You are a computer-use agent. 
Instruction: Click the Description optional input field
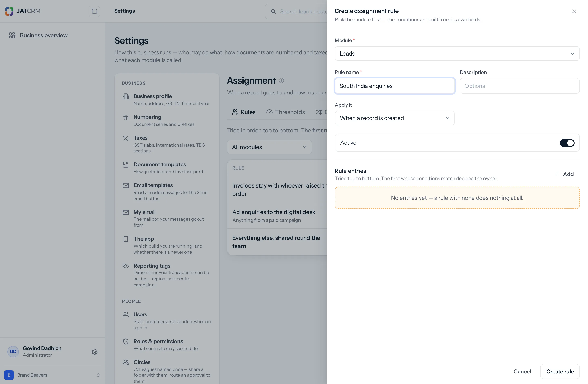[x=519, y=86]
